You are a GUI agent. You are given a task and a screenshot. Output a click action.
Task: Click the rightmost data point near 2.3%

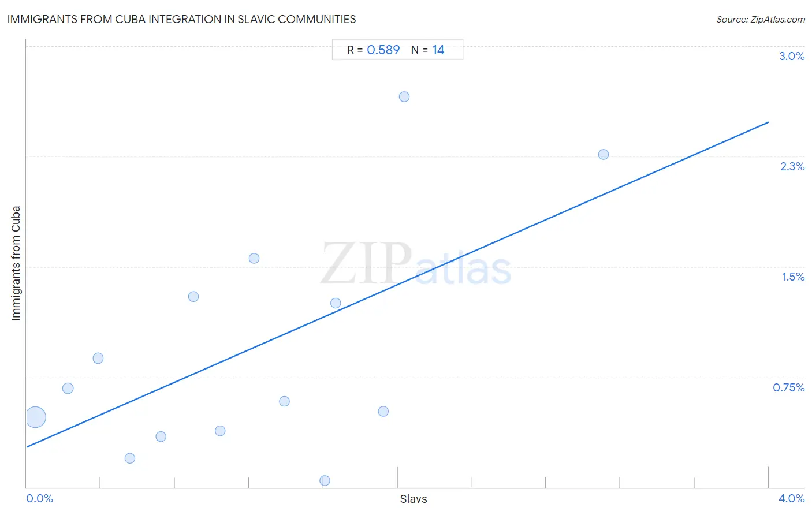(x=604, y=154)
